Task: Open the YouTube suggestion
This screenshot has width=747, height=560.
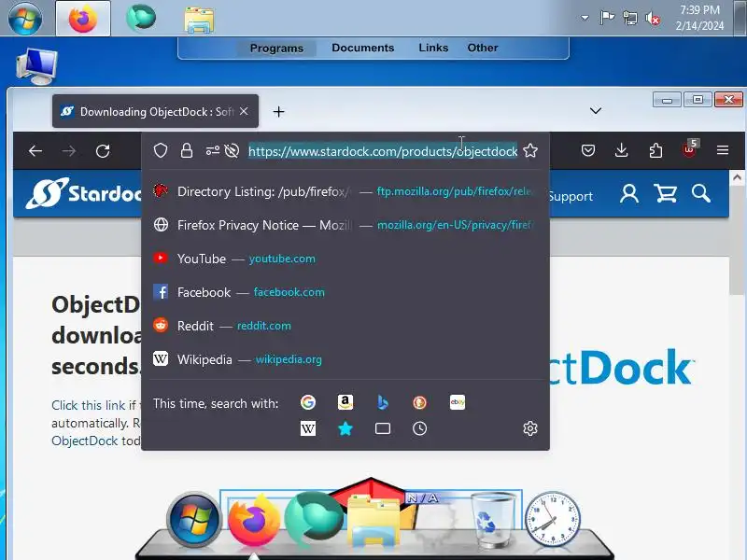Action: (345, 259)
